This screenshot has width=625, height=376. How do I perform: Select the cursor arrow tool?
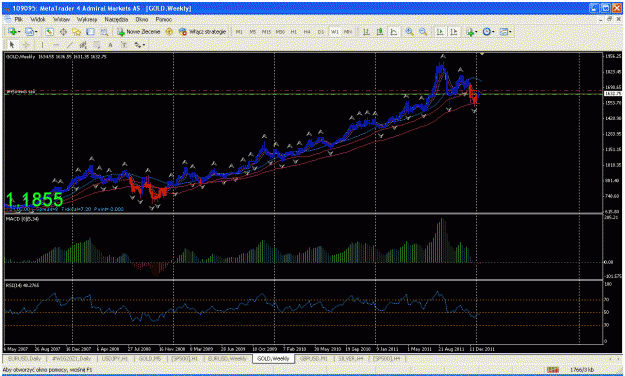pyautogui.click(x=12, y=45)
